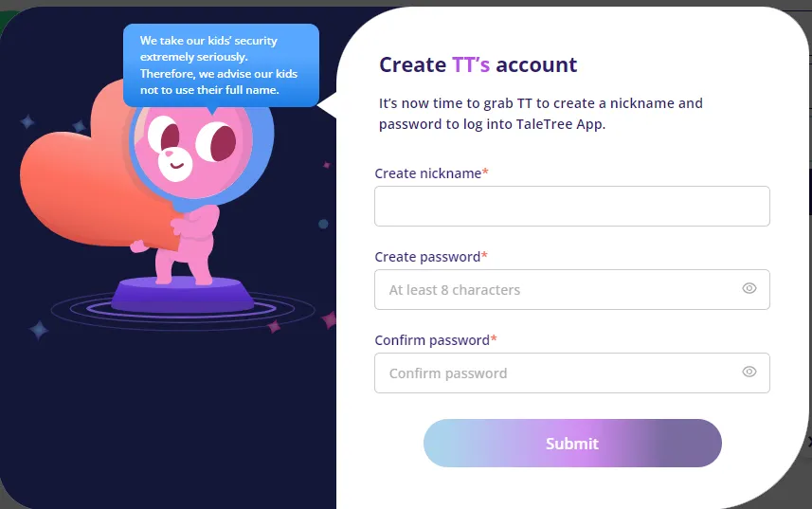
Task: Click the TaleTree App description paragraph
Action: pyautogui.click(x=541, y=114)
